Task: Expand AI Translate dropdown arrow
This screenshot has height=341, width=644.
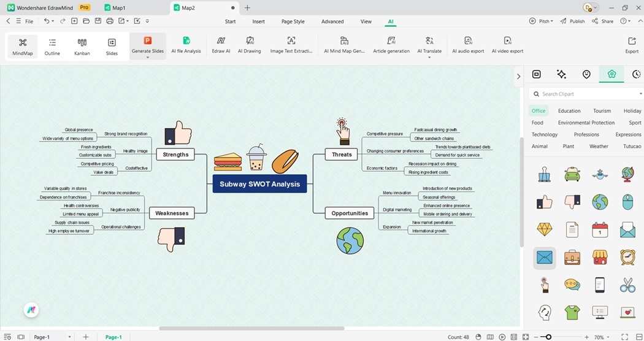Action: [429, 58]
